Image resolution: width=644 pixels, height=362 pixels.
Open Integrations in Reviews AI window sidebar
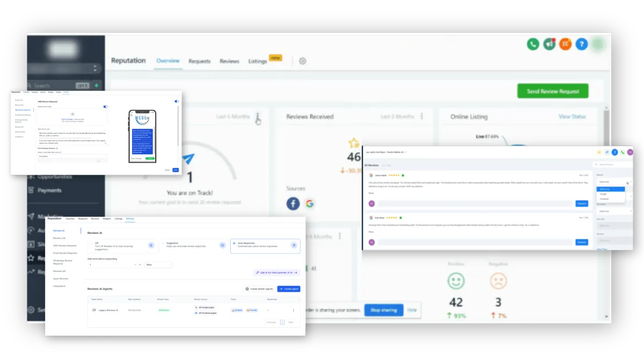tap(60, 286)
